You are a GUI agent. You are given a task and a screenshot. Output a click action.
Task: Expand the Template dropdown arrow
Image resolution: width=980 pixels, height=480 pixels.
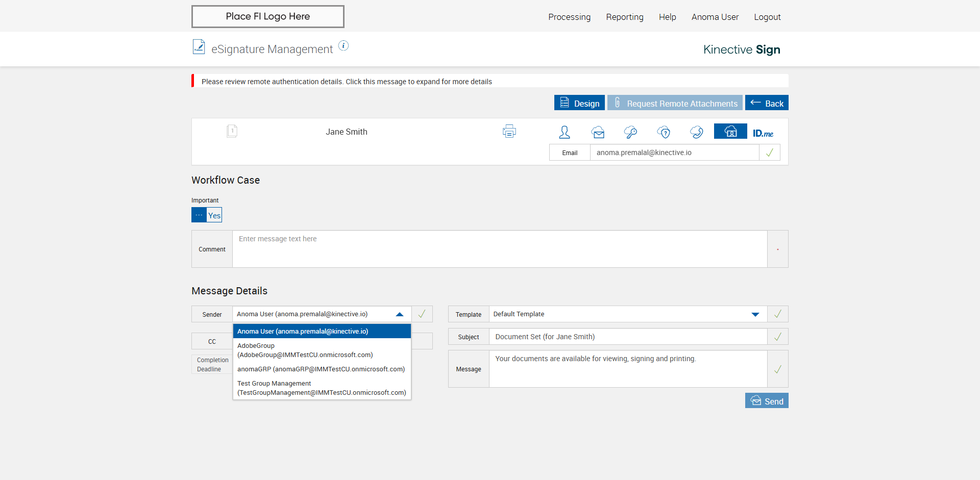(755, 314)
